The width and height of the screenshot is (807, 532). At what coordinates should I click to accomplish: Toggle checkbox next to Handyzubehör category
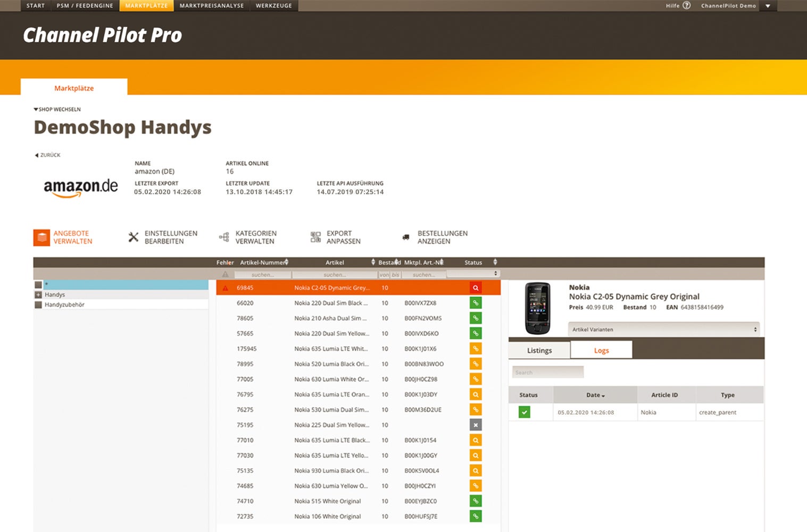[x=38, y=305]
